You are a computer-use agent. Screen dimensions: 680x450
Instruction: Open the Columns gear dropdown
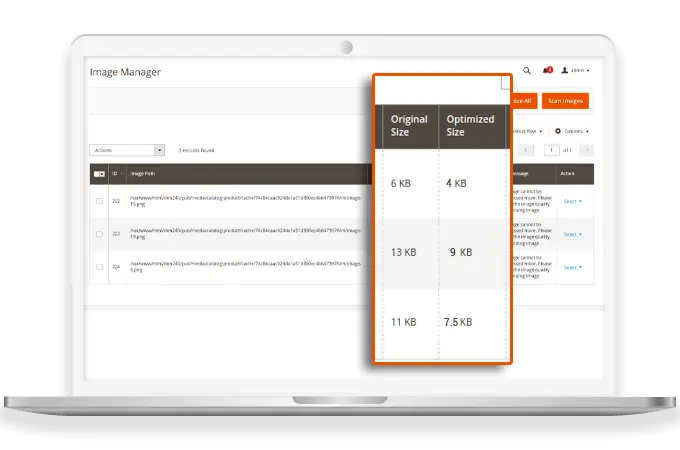coord(572,131)
